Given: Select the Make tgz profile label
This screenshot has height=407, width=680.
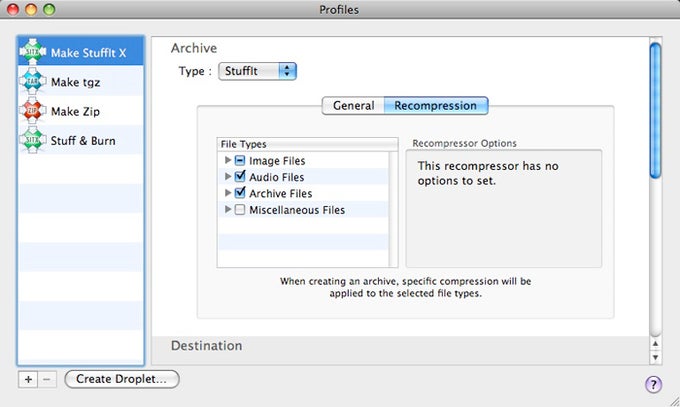Looking at the screenshot, I should pos(75,82).
